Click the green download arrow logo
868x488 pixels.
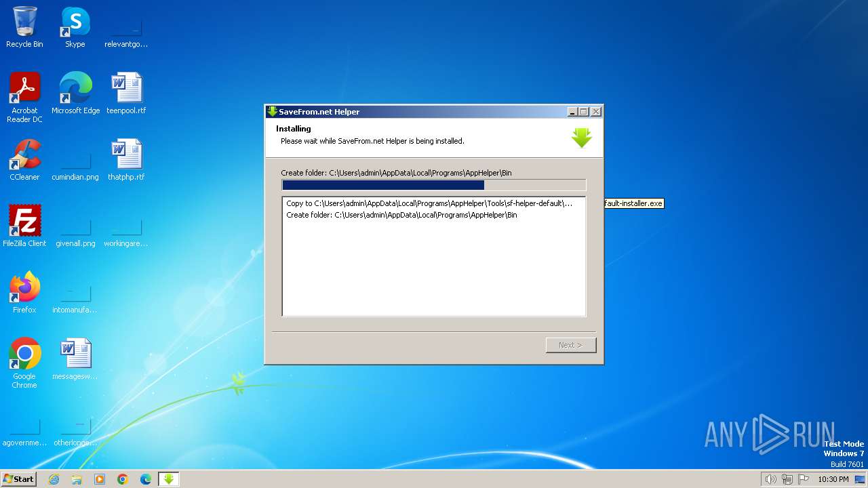[x=582, y=138]
